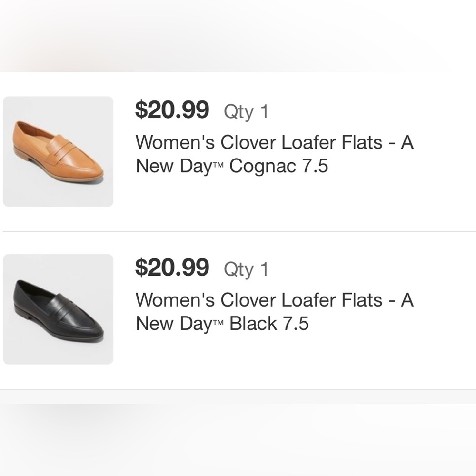Open the Cognac loafer product thumbnail
The height and width of the screenshot is (476, 476).
(x=58, y=151)
